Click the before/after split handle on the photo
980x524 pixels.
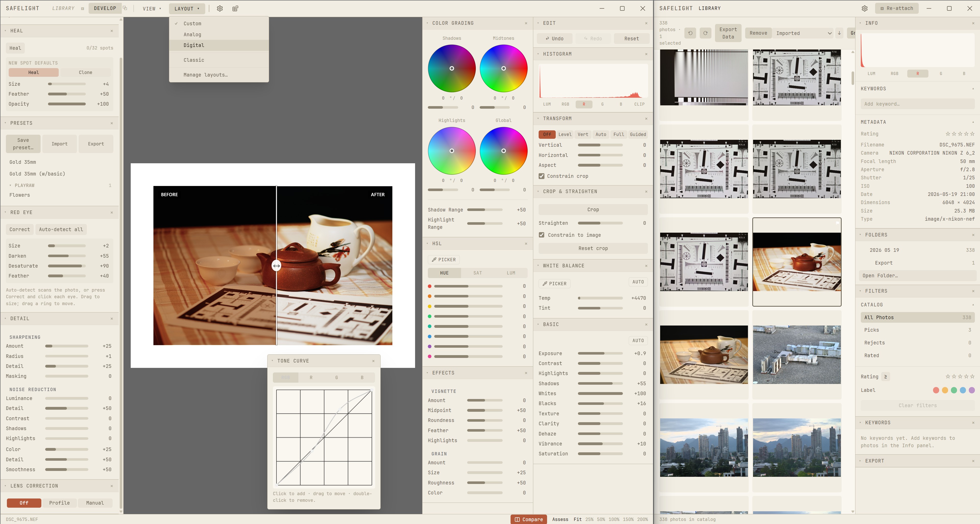(x=276, y=266)
